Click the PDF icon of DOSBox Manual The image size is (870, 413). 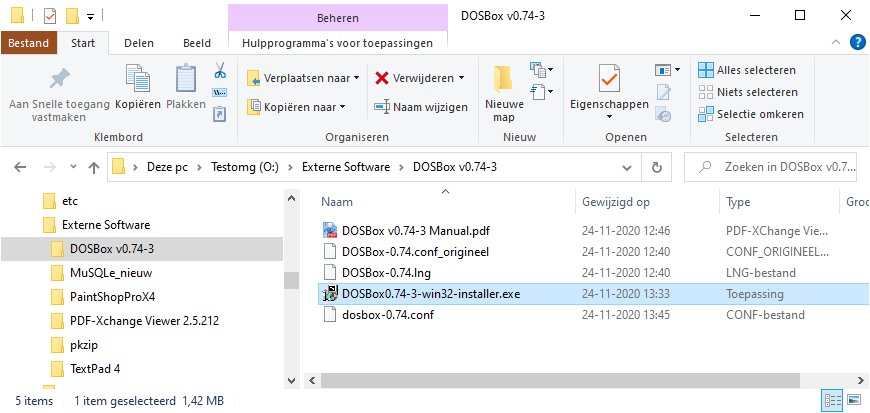(x=330, y=230)
